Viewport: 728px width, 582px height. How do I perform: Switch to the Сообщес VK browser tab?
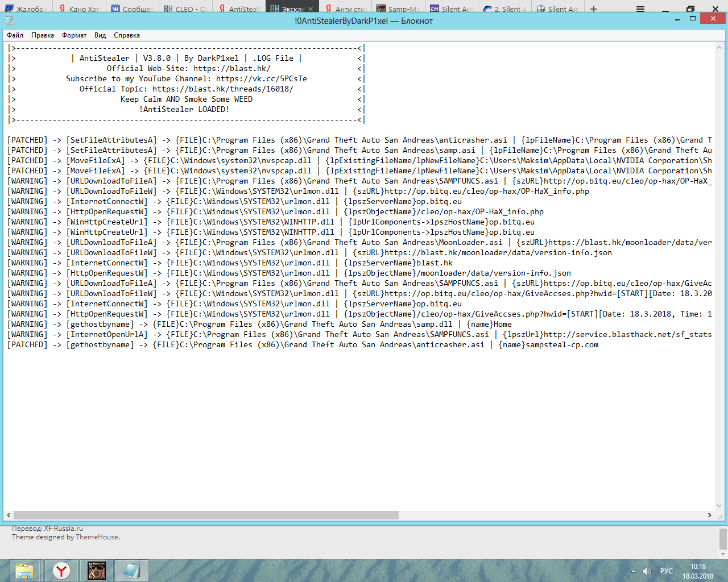pyautogui.click(x=133, y=9)
